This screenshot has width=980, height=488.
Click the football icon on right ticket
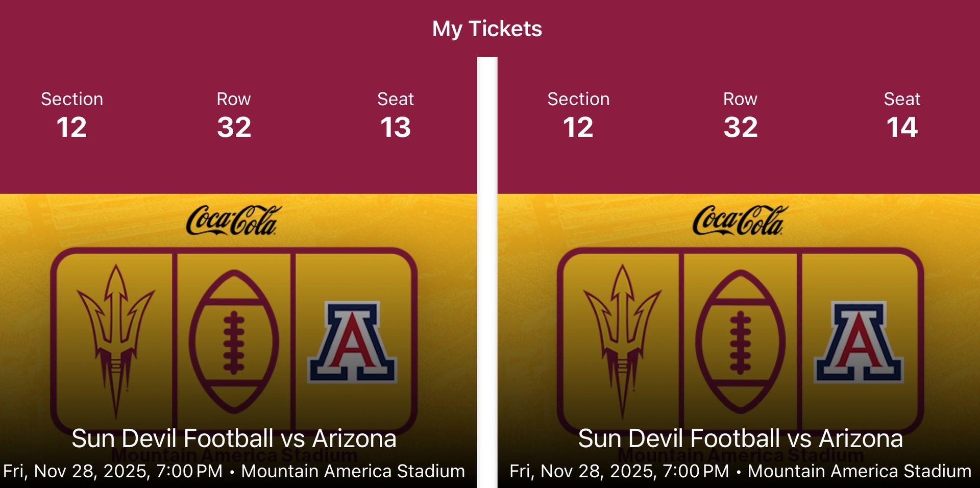(x=740, y=341)
